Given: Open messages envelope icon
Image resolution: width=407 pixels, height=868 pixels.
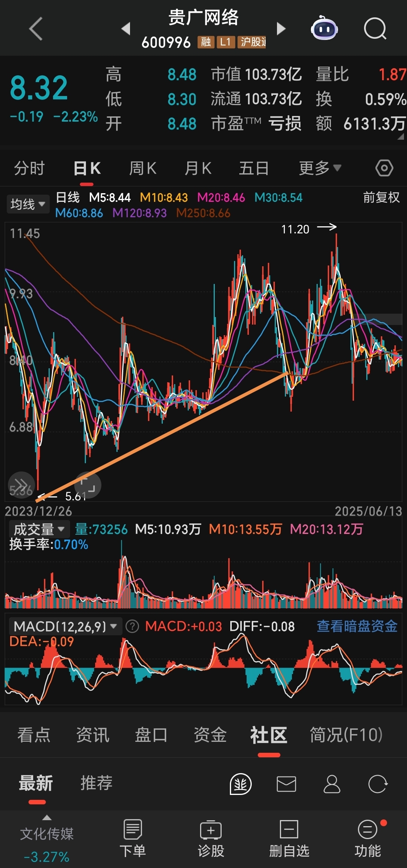Looking at the screenshot, I should click(x=286, y=784).
